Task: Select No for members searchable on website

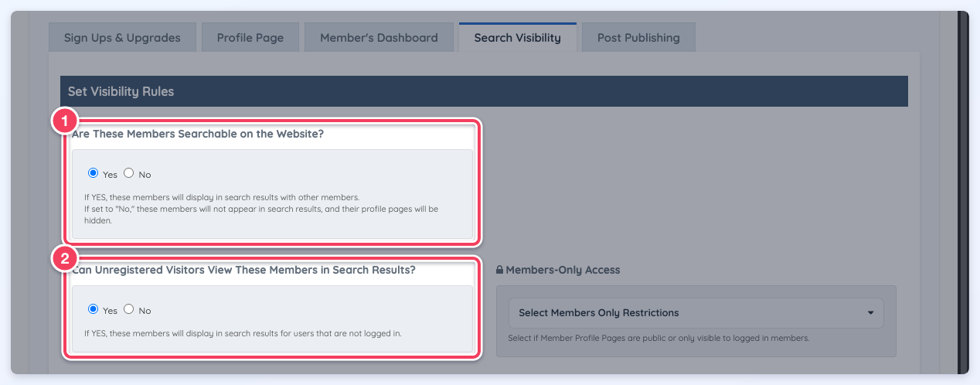Action: point(129,173)
